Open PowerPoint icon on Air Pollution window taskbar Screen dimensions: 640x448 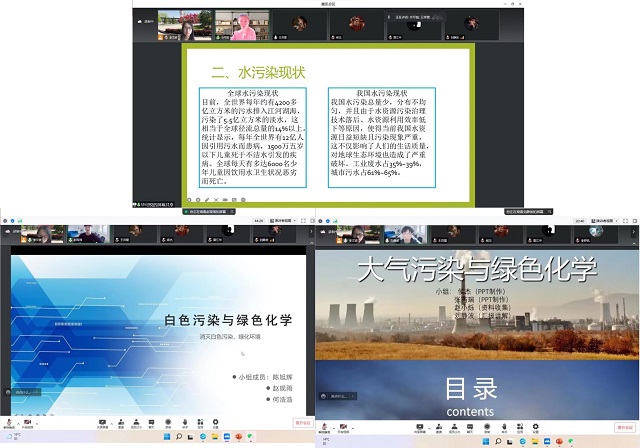(x=559, y=441)
